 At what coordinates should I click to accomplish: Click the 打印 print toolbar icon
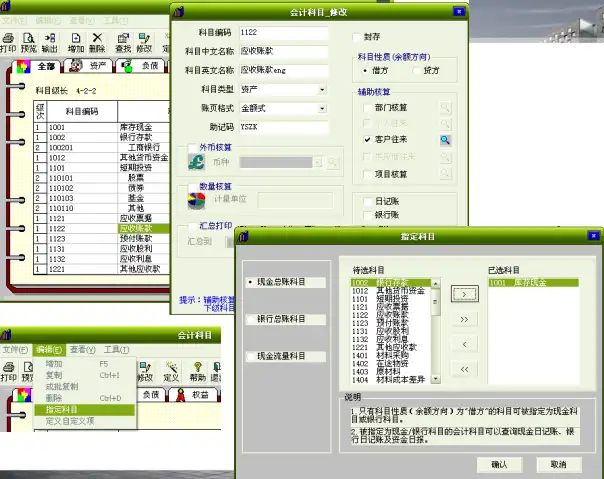[x=8, y=42]
